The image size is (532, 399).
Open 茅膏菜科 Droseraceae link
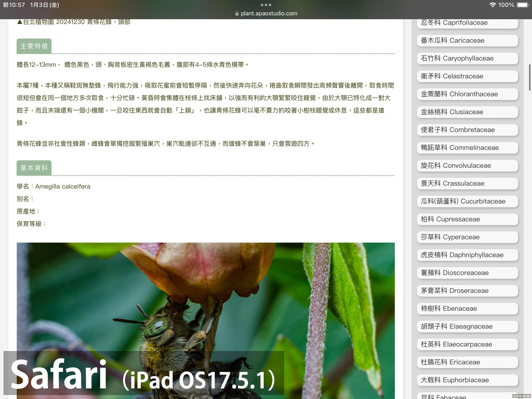point(467,291)
